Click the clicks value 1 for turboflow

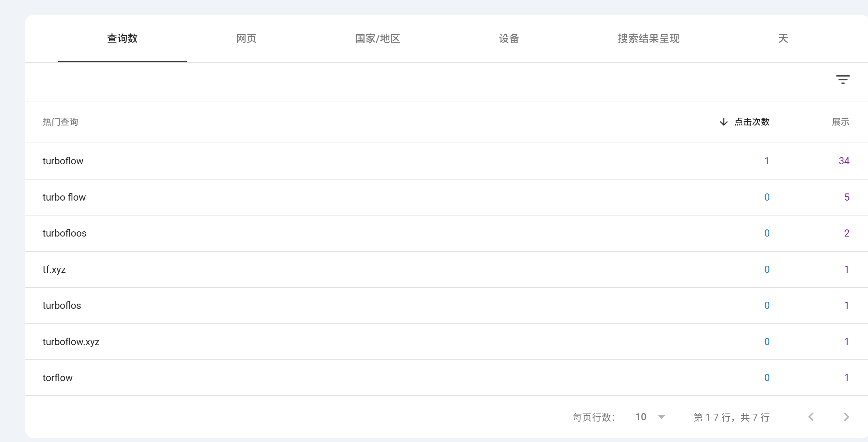[766, 161]
